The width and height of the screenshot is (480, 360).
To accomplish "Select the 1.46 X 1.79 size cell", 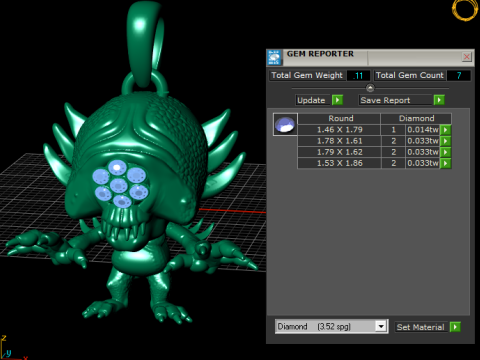I will pos(339,130).
